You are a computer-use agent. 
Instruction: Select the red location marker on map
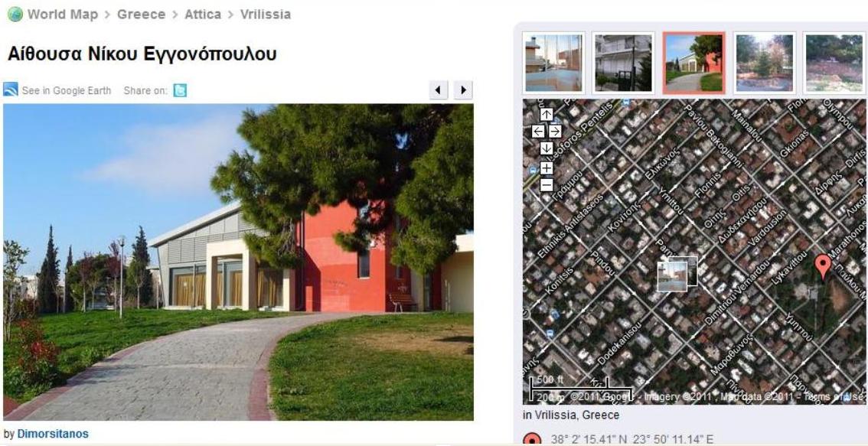point(823,266)
